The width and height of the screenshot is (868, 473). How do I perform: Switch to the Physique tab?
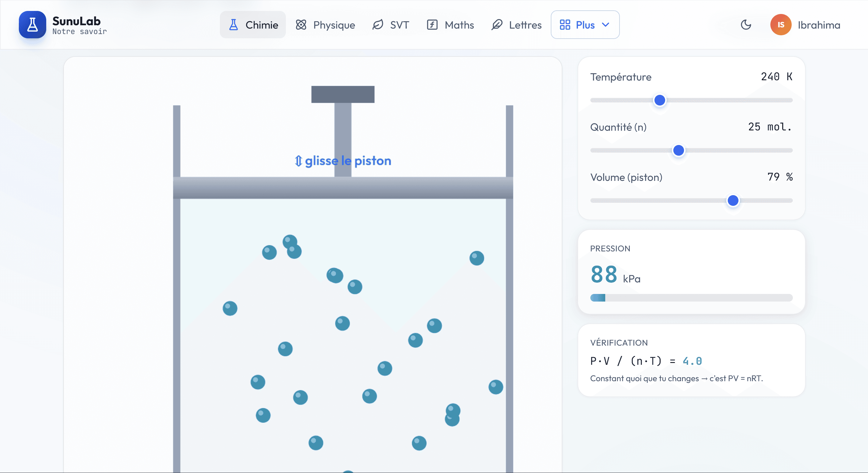click(325, 25)
